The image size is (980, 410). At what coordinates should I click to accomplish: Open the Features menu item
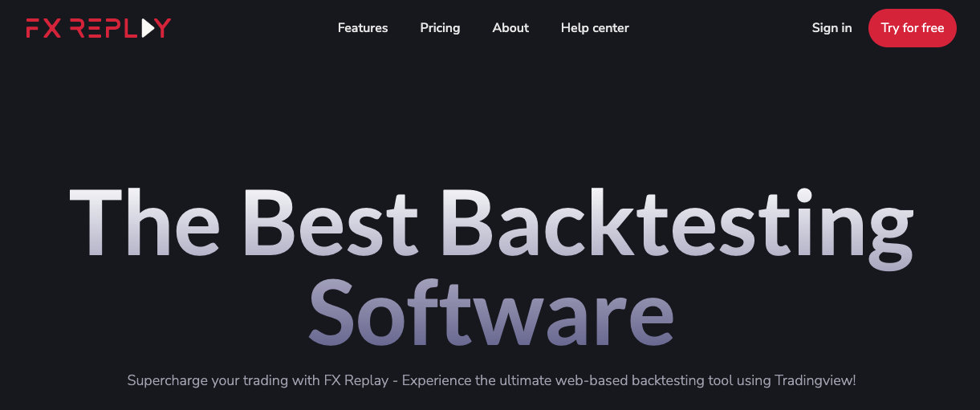(x=363, y=28)
